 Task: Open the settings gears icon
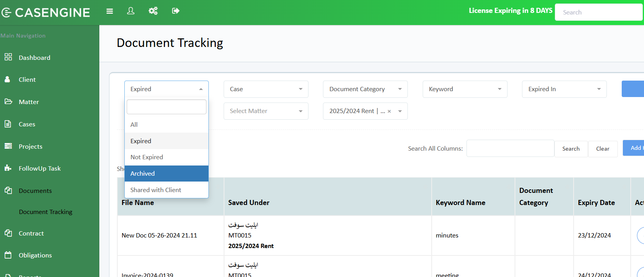(153, 11)
